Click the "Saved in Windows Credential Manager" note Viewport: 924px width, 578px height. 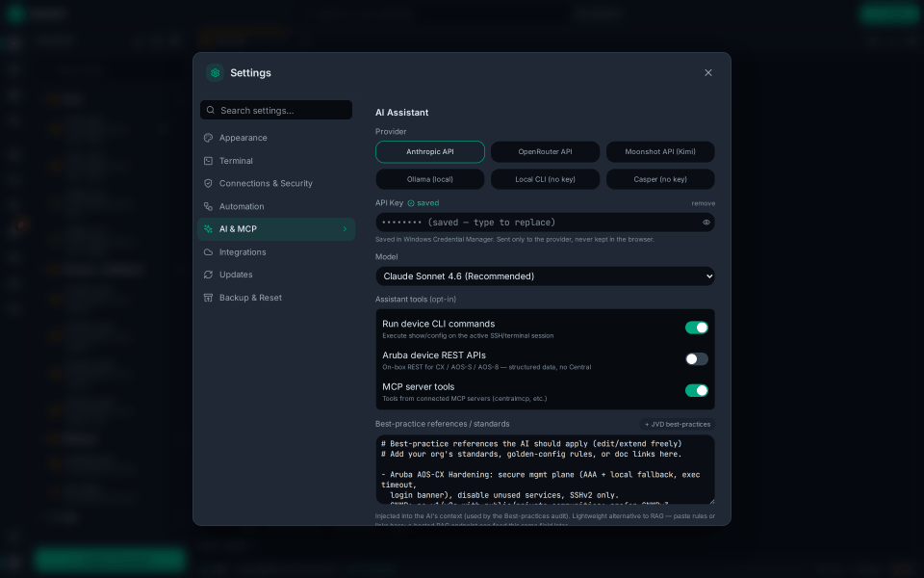click(x=514, y=240)
